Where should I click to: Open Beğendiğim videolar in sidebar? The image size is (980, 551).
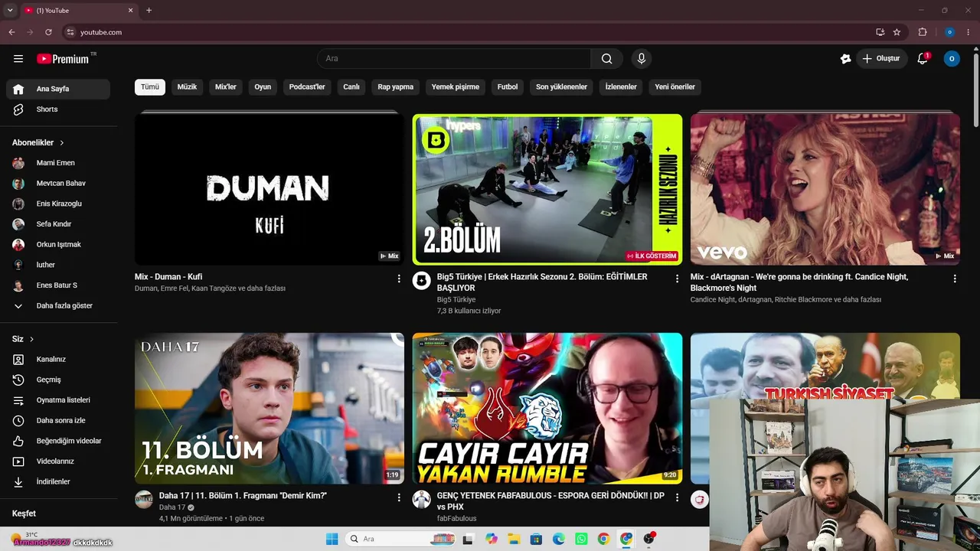(x=58, y=441)
